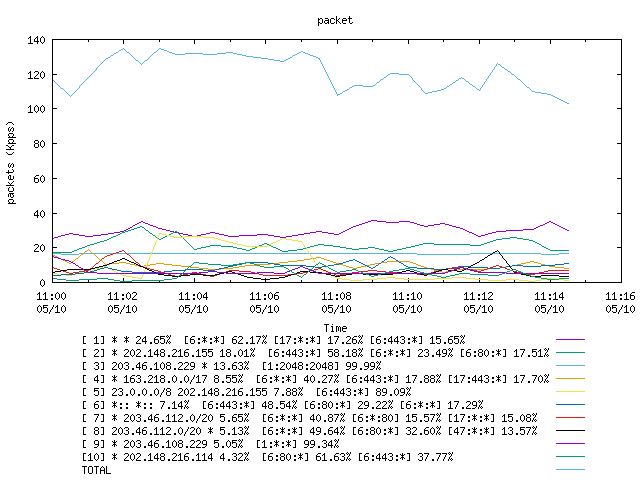Click the y-axis tick value 100
This screenshot has height=480, width=640.
[x=36, y=109]
